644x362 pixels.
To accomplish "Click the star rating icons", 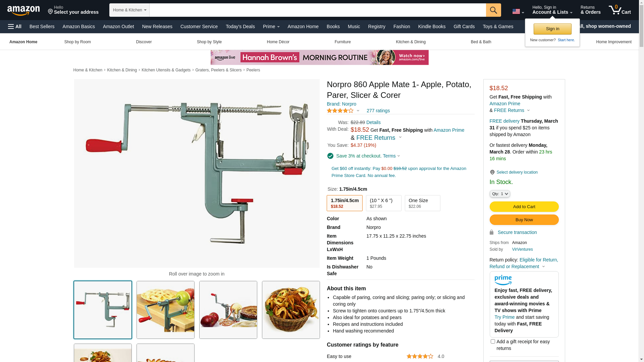I will click(x=340, y=111).
